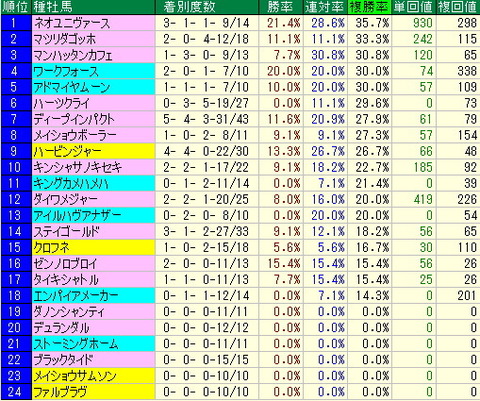Click 勝率 13.3% in ハービンジャー row
This screenshot has height=401, width=480.
point(284,151)
